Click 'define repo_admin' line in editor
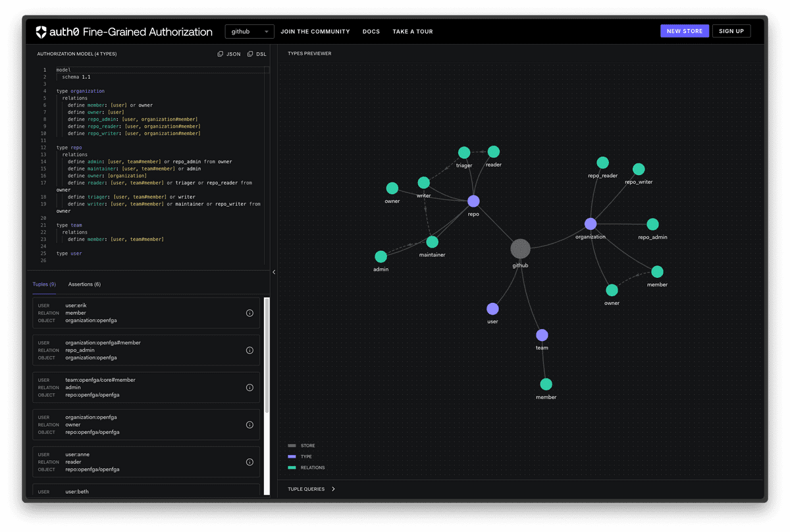 click(134, 119)
